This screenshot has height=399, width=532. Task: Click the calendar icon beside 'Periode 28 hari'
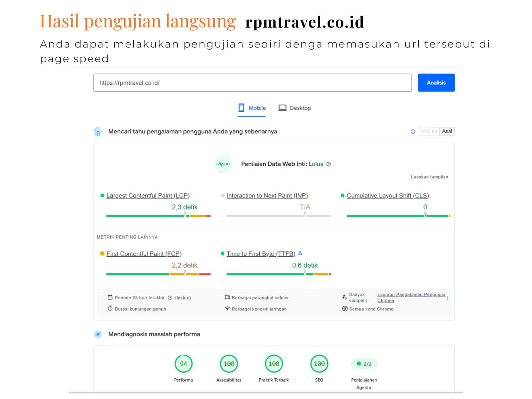(x=110, y=297)
